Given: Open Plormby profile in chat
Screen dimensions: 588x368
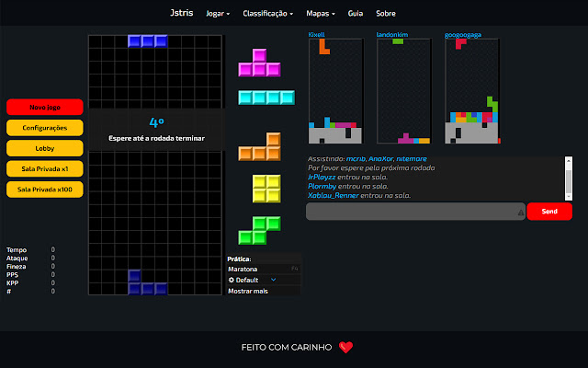Looking at the screenshot, I should coord(322,186).
